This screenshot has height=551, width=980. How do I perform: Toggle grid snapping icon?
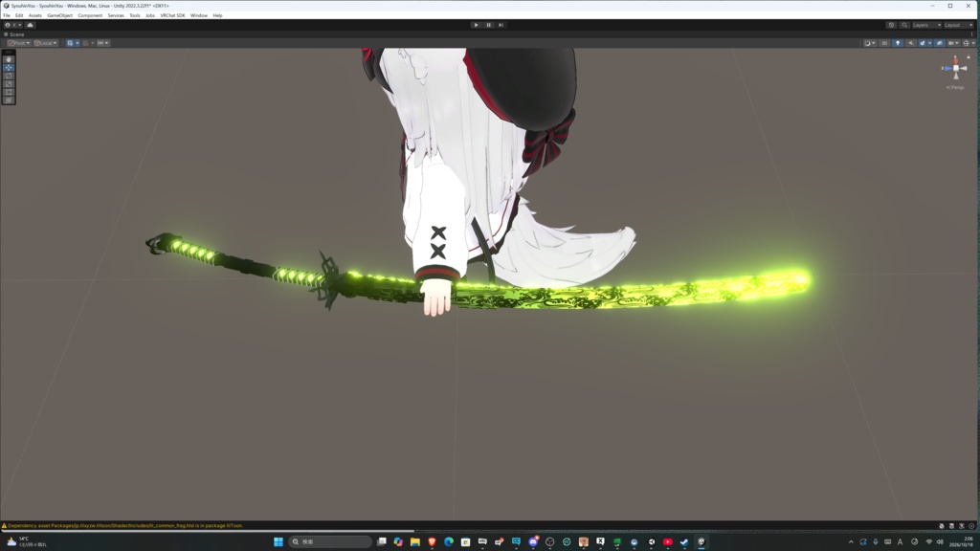(85, 43)
